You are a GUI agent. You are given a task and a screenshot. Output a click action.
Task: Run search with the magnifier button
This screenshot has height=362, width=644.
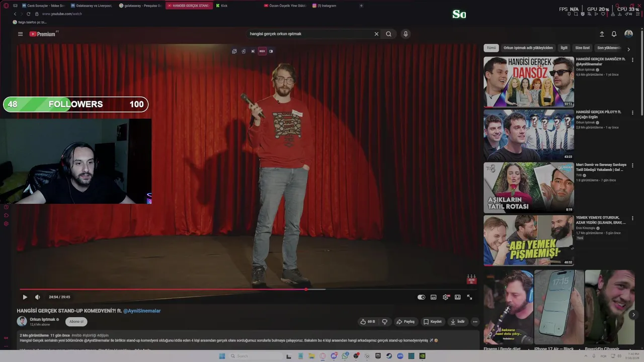388,34
